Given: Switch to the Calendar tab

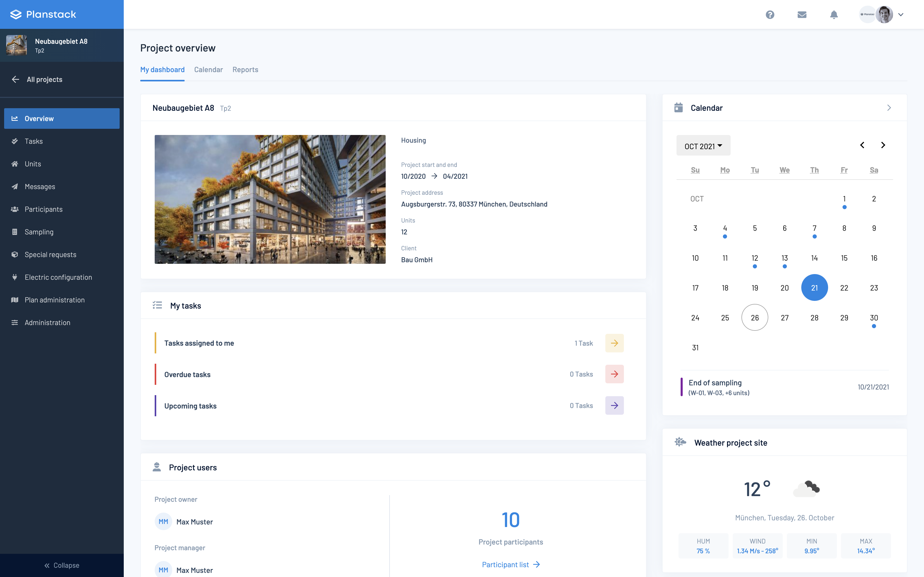Looking at the screenshot, I should click(209, 70).
